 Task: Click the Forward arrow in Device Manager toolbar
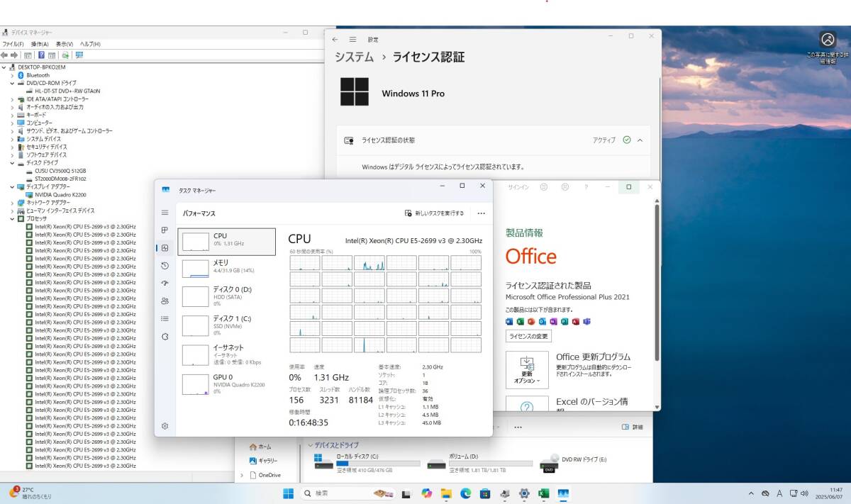[13, 55]
